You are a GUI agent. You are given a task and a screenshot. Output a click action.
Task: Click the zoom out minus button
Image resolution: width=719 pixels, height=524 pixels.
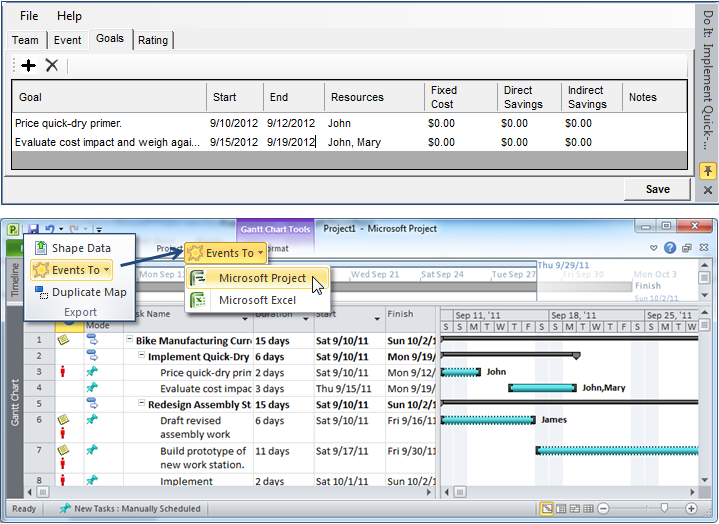[603, 508]
